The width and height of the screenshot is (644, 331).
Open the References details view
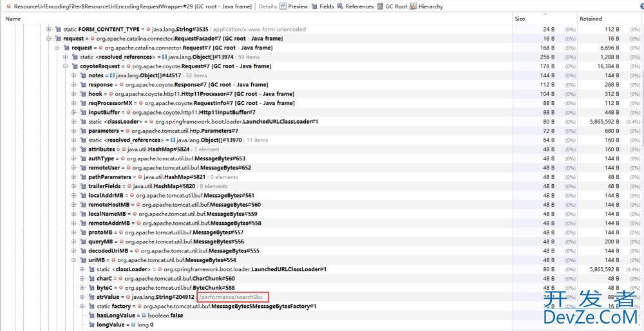[x=355, y=6]
